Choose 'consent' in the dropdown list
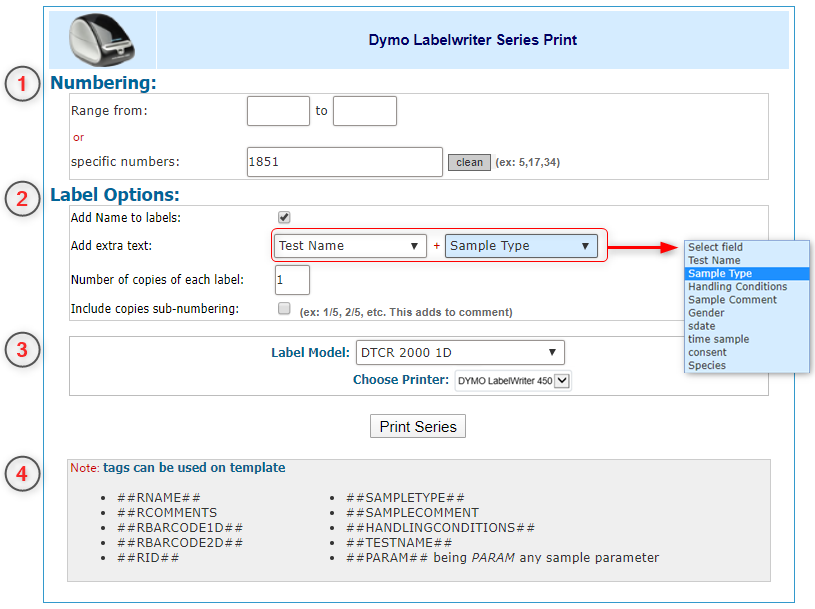815x609 pixels. coord(747,352)
